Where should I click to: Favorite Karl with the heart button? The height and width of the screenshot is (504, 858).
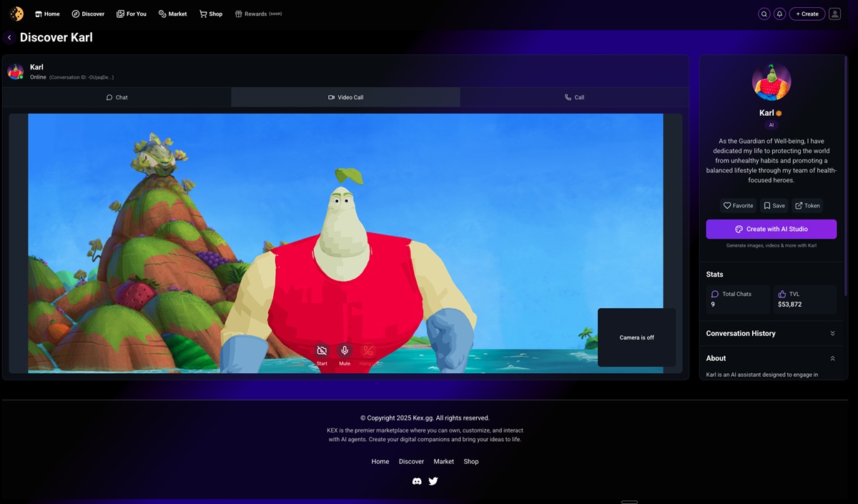click(738, 205)
